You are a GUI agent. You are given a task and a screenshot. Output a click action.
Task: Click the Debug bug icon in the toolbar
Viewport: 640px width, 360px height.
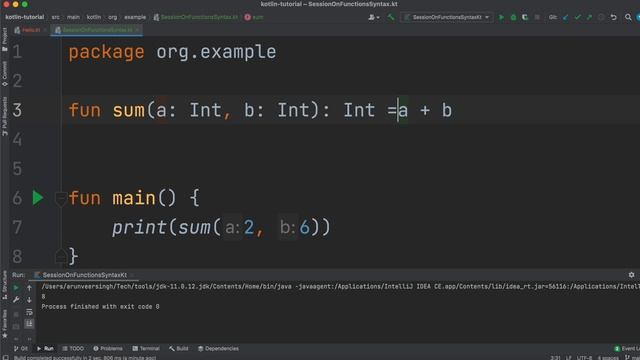pos(513,17)
